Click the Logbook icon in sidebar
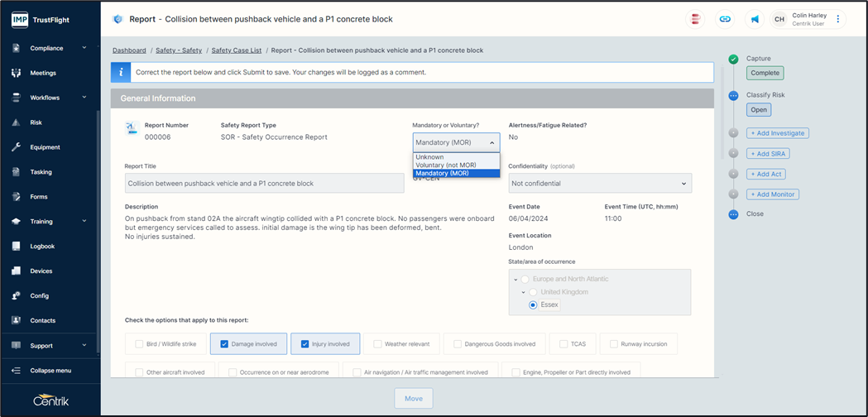868x417 pixels. point(16,247)
